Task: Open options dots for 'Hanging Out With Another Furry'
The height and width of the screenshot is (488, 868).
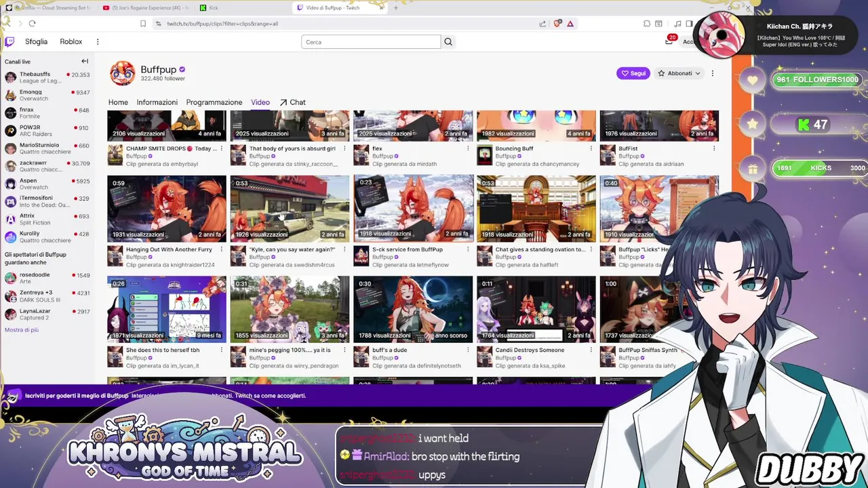Action: click(x=221, y=249)
